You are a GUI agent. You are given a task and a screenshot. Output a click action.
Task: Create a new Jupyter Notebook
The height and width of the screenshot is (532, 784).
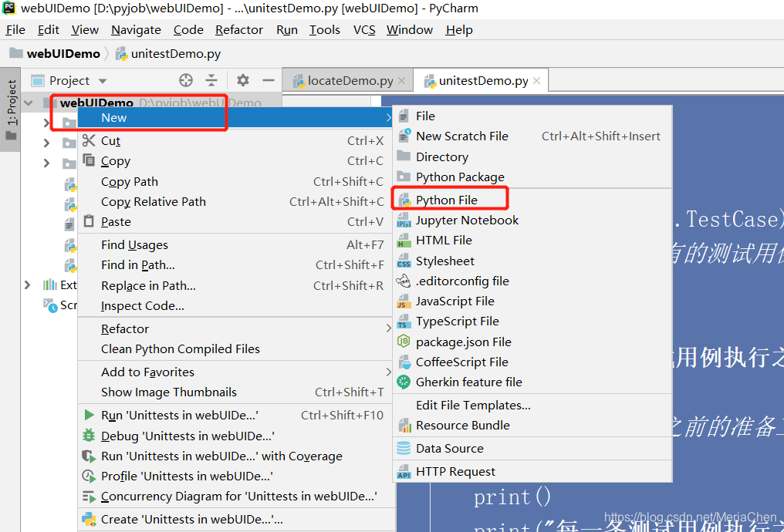coord(532,220)
